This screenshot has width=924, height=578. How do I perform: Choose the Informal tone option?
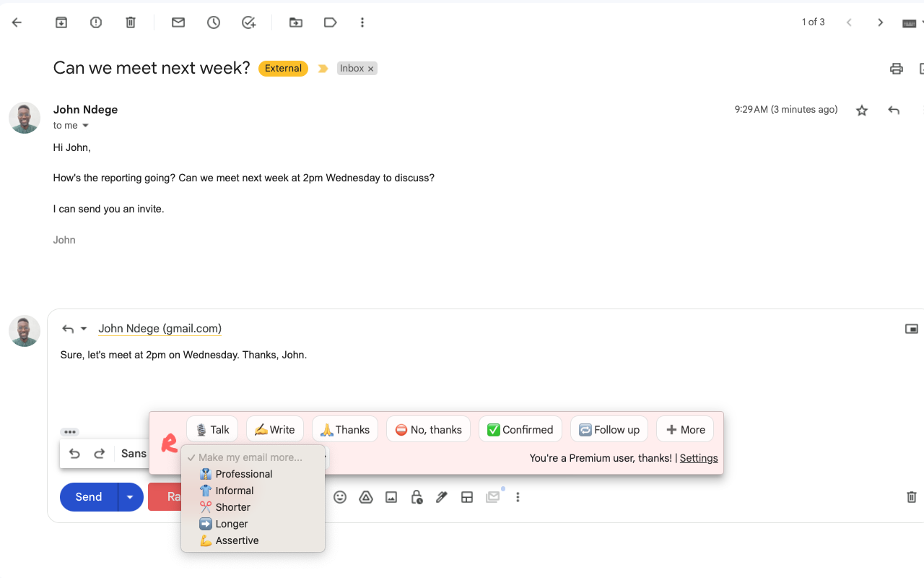point(253,491)
